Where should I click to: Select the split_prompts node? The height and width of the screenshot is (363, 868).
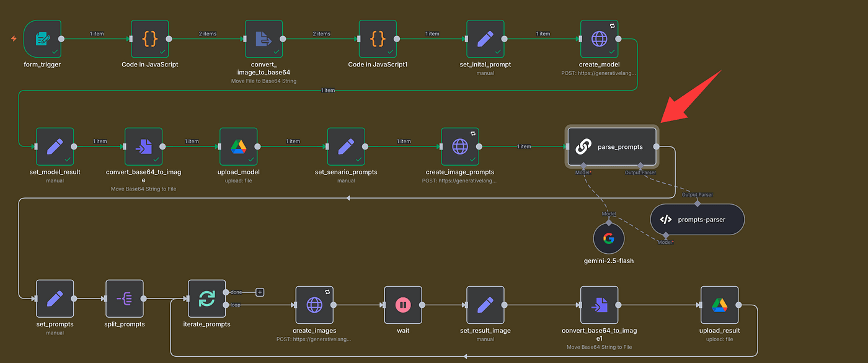coord(124,298)
